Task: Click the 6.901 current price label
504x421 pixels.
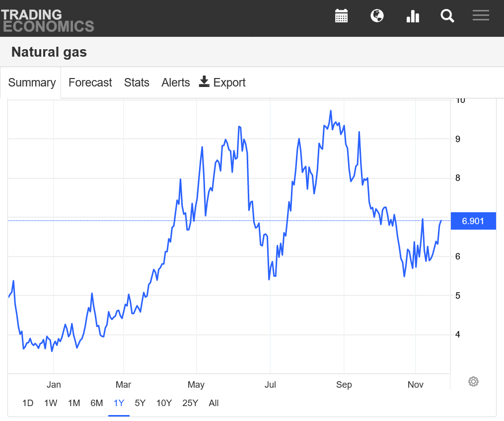Action: tap(473, 221)
